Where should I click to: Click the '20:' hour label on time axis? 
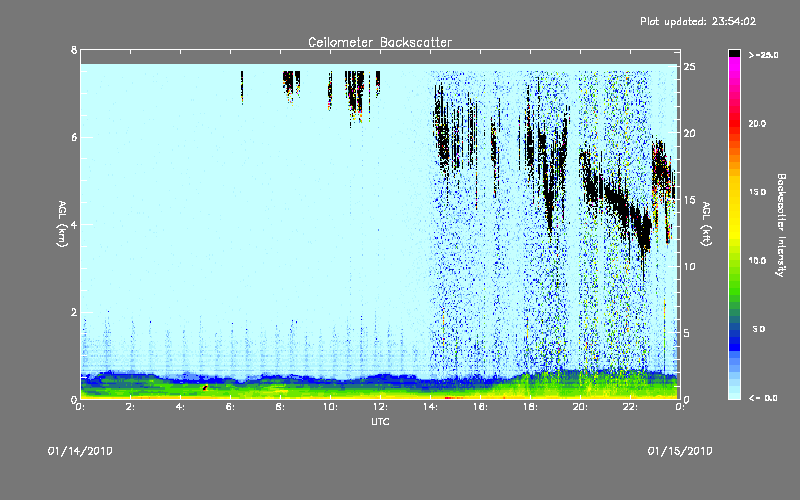581,407
